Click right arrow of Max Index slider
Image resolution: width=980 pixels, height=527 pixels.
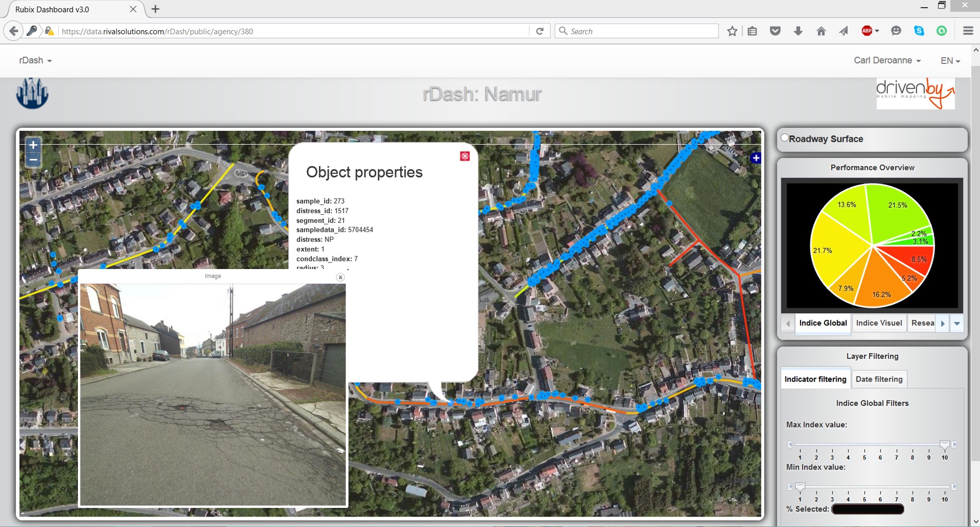click(954, 445)
